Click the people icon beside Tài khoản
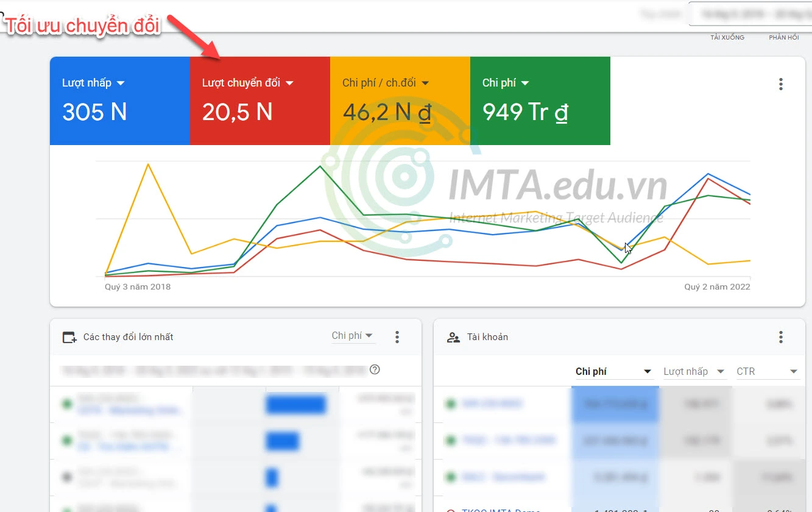 click(453, 337)
